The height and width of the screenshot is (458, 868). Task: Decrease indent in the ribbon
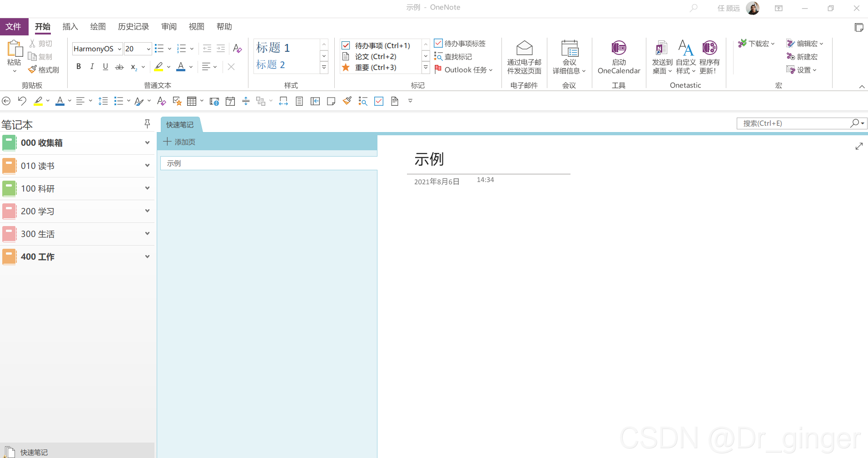[207, 49]
